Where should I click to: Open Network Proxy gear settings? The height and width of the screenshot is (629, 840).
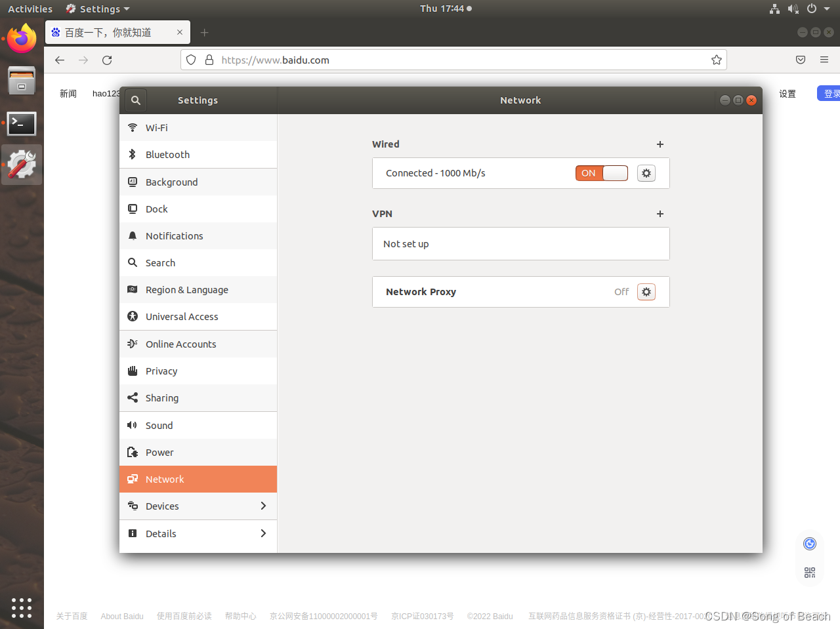[x=646, y=292]
